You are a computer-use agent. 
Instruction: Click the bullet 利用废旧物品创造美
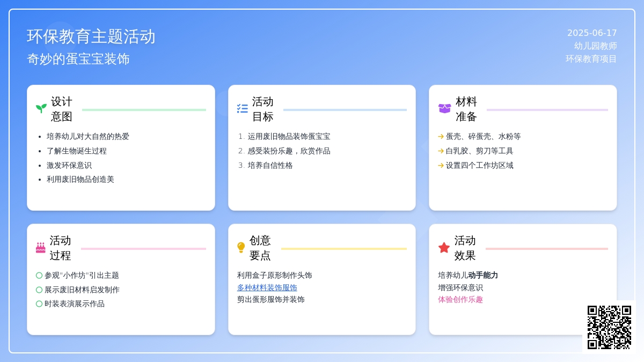[x=80, y=180]
